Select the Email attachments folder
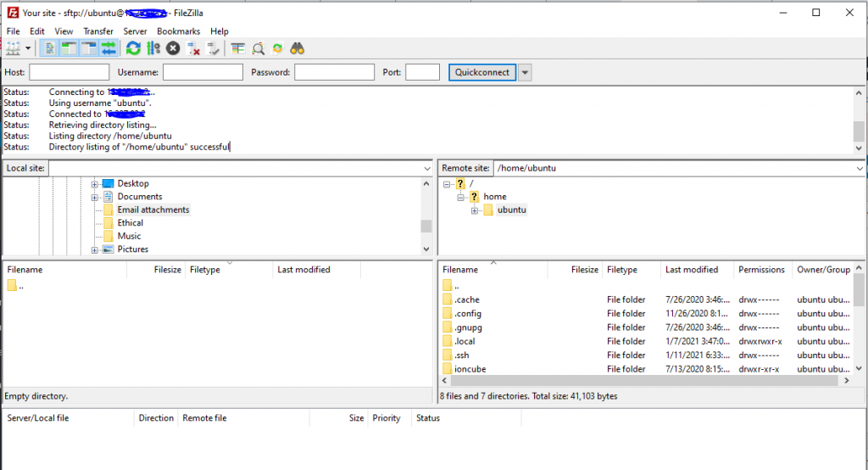868x470 pixels. [x=153, y=210]
